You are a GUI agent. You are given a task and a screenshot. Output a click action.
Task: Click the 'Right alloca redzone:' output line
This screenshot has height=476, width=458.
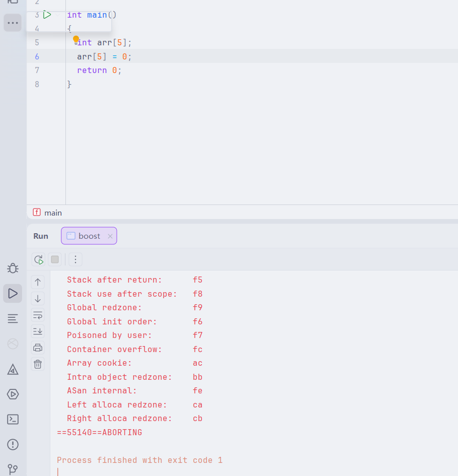tap(135, 418)
